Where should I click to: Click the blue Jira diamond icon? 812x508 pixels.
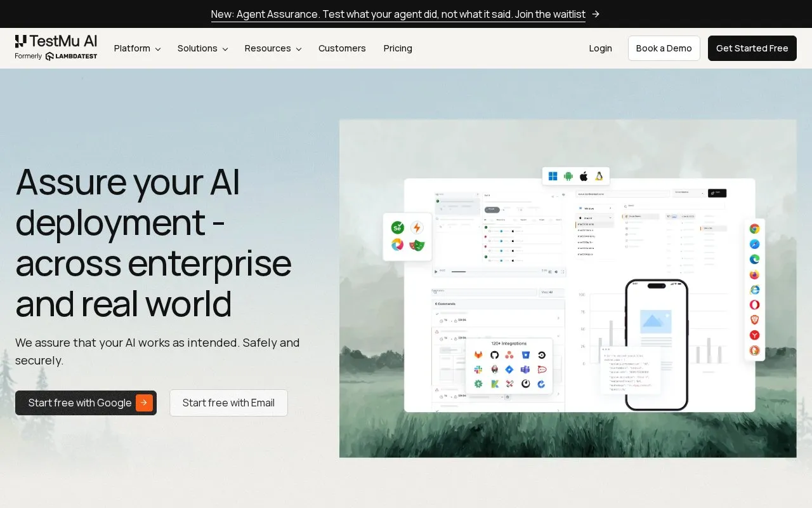click(509, 370)
